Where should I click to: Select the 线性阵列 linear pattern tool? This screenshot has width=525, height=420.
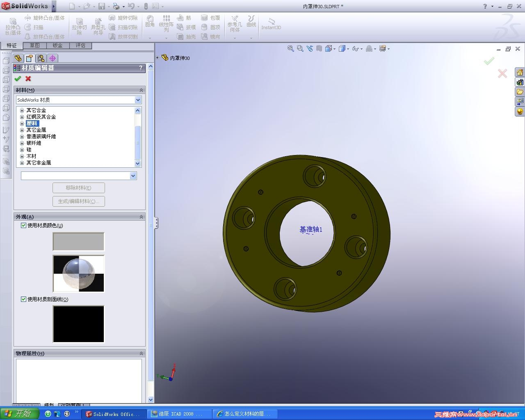pos(166,24)
